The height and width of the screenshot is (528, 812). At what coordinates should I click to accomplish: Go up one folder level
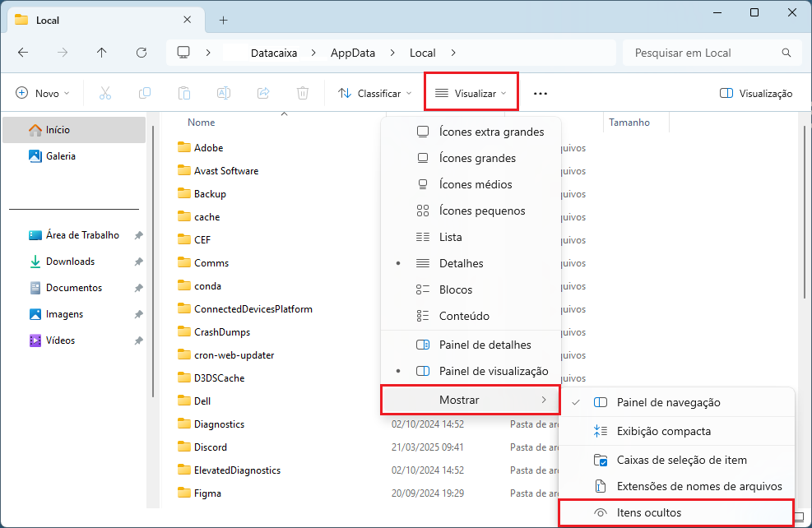point(102,53)
